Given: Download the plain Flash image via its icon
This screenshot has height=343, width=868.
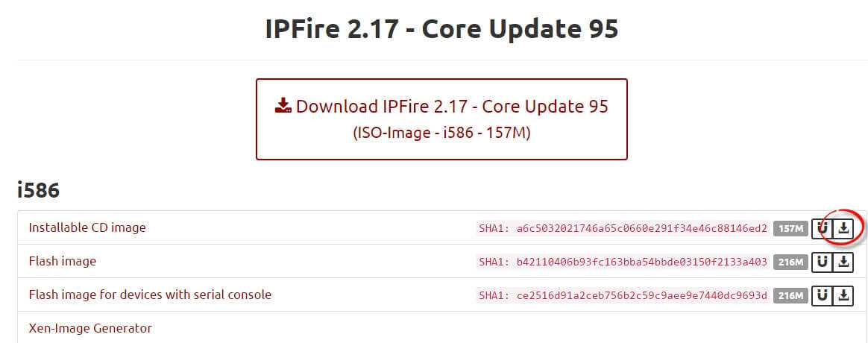Looking at the screenshot, I should 843,262.
